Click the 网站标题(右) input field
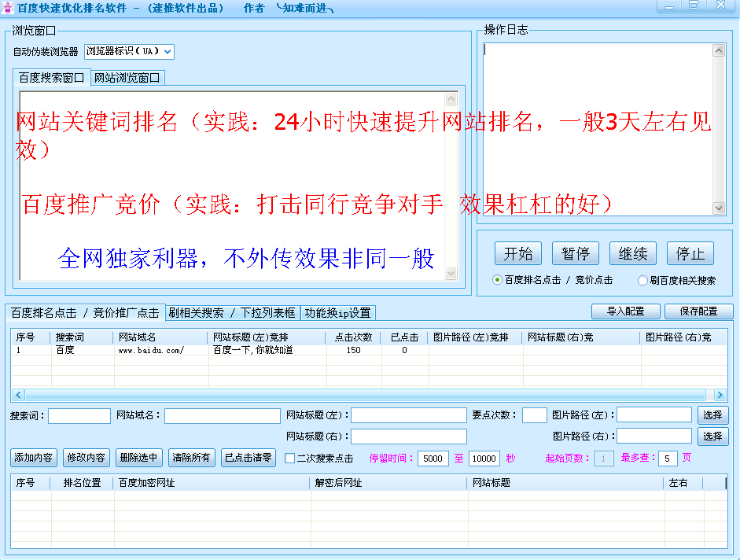Viewport: 740px width, 560px height. pyautogui.click(x=409, y=437)
